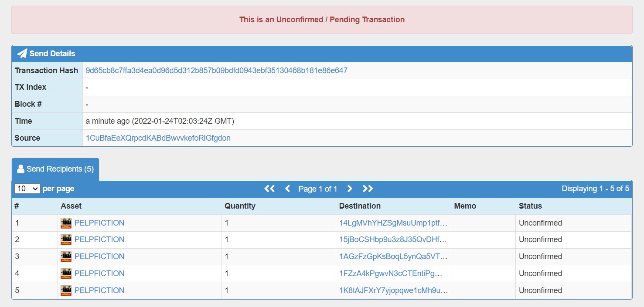Click Unconfirmed status in row 4
The height and width of the screenshot is (307, 644).
pos(540,273)
